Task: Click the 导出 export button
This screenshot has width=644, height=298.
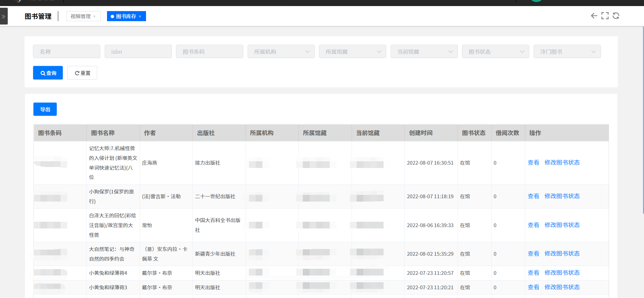Action: (45, 110)
